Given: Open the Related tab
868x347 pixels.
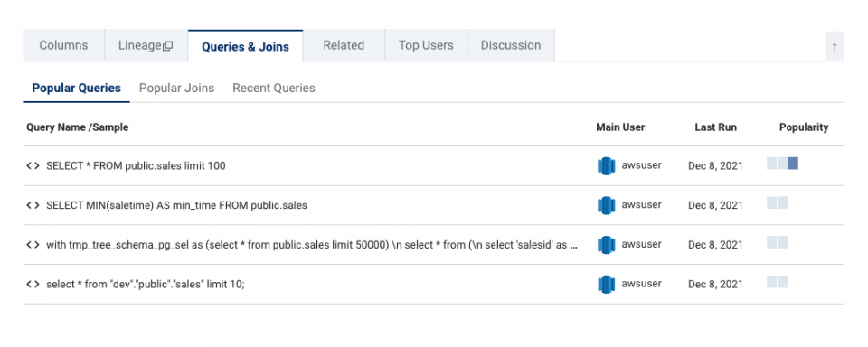Looking at the screenshot, I should [344, 45].
